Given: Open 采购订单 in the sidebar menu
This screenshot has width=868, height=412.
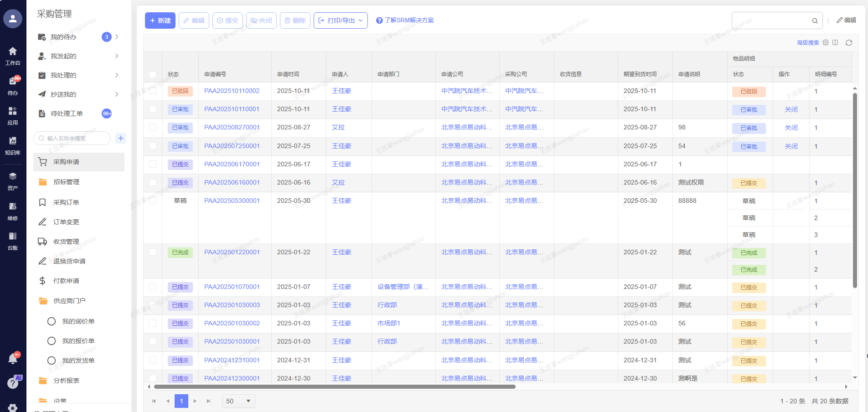Looking at the screenshot, I should pos(66,202).
